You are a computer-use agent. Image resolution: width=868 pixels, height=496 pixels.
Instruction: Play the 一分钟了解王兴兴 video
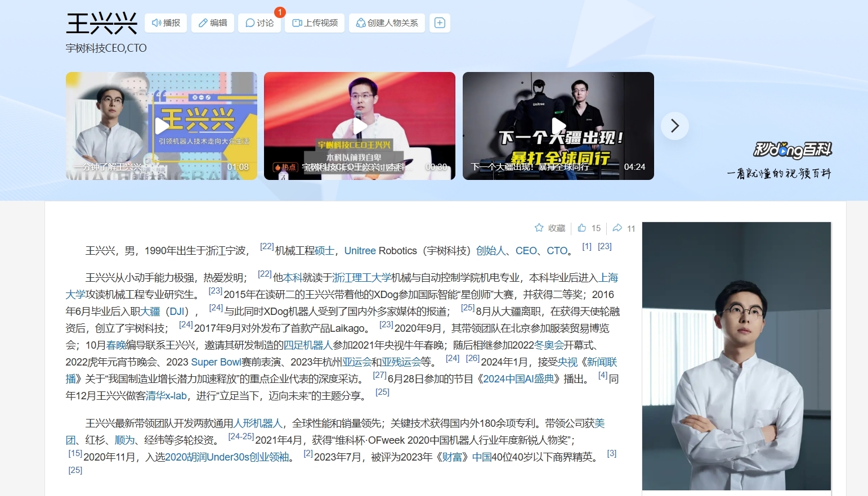(162, 126)
